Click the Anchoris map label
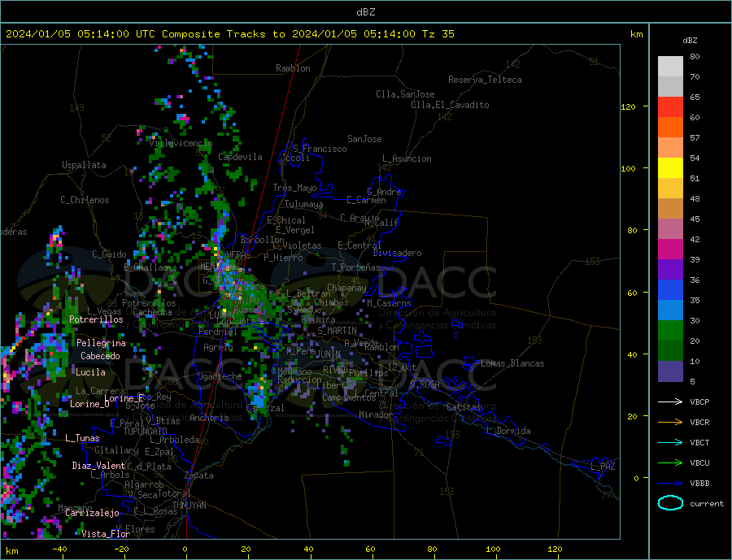Screen dimensions: 732x560 pos(209,418)
